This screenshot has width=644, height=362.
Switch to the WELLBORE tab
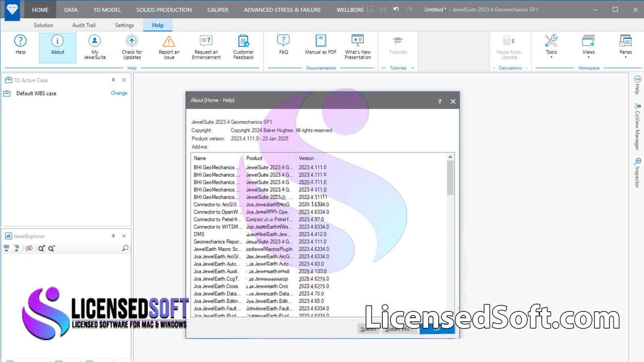pos(350,10)
